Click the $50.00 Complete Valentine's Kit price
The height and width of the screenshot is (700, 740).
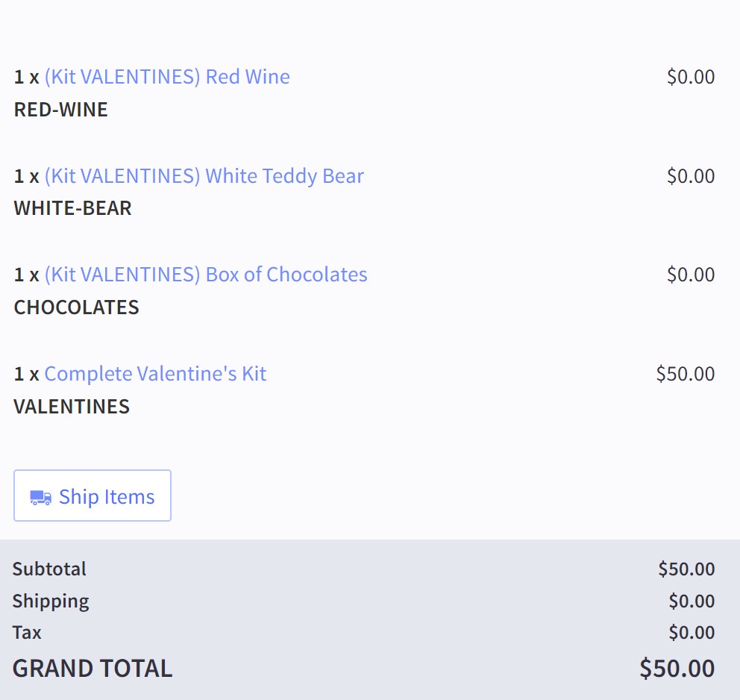685,374
